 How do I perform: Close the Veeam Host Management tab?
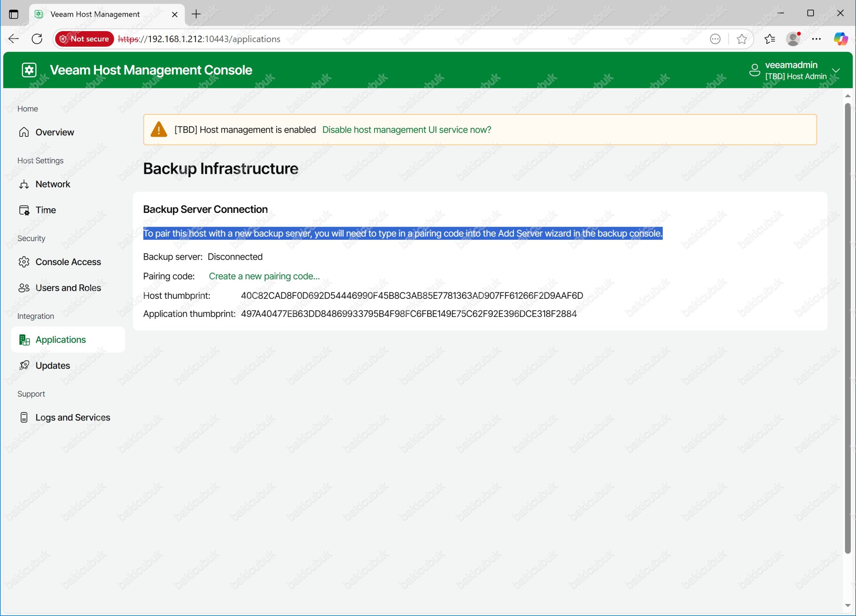pos(175,14)
